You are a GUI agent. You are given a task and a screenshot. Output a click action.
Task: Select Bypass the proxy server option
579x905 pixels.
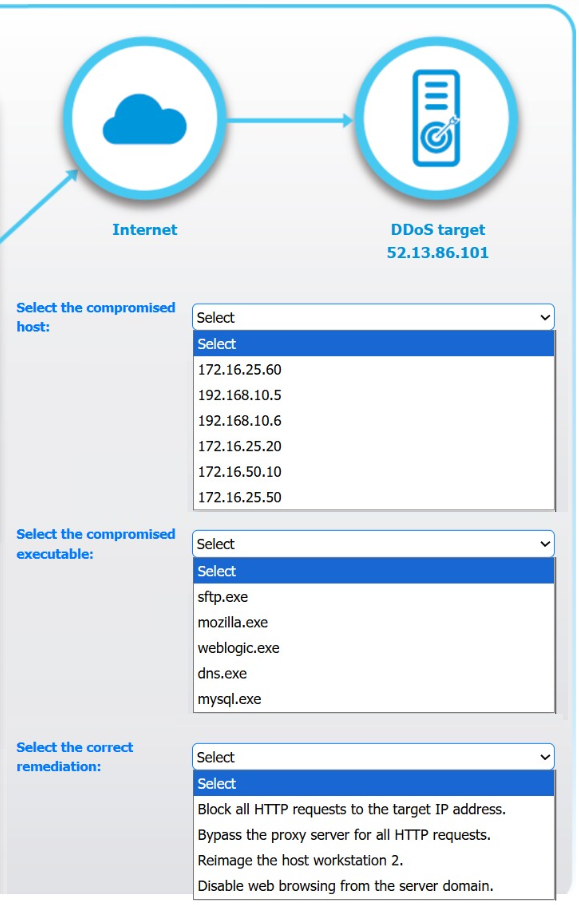pyautogui.click(x=373, y=835)
